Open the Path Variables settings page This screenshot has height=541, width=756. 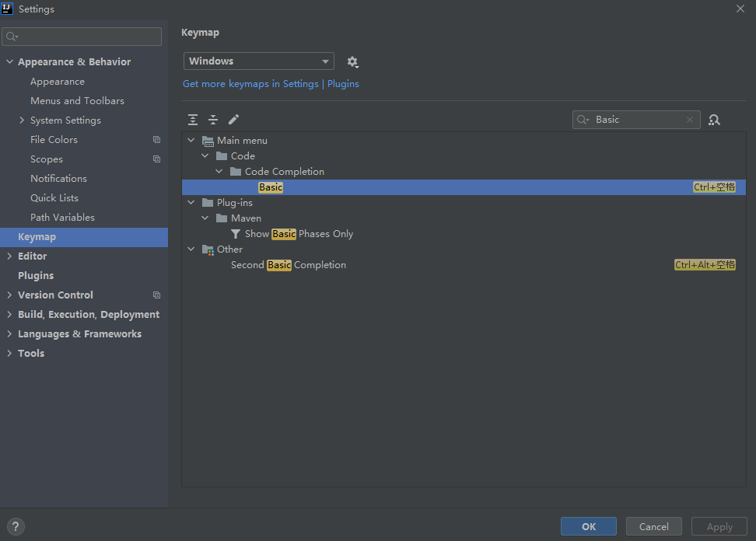[x=62, y=218]
